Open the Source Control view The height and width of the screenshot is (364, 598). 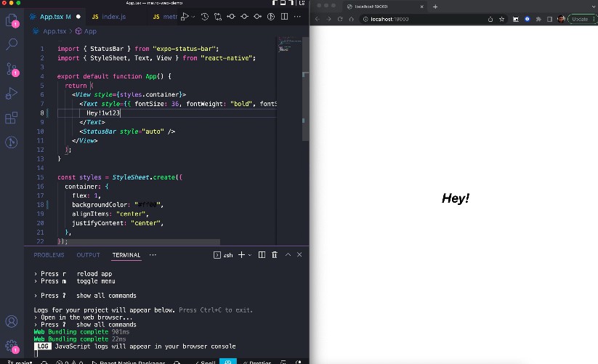tap(12, 69)
